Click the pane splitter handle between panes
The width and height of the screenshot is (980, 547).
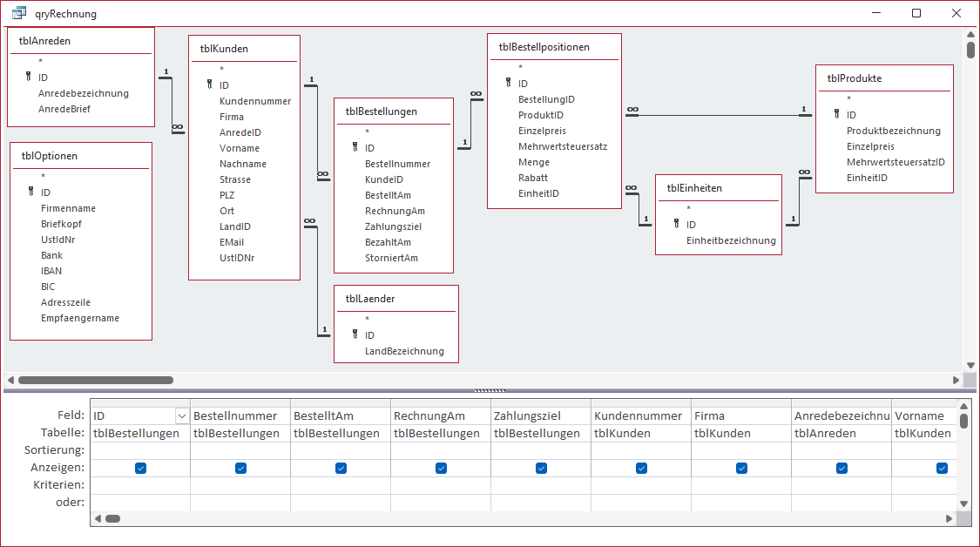coord(490,390)
